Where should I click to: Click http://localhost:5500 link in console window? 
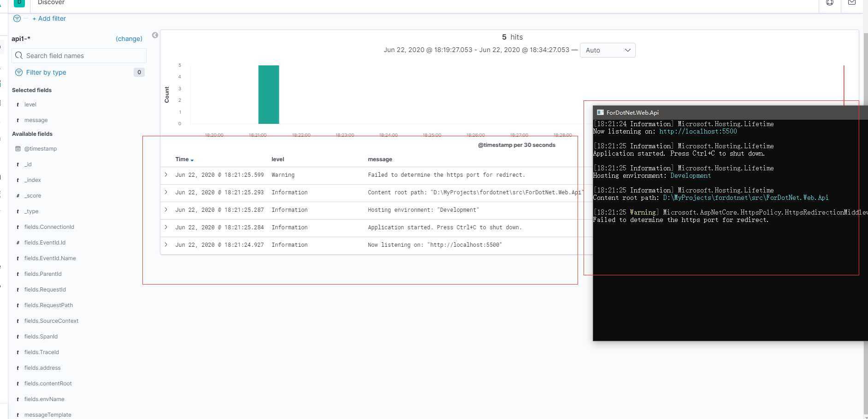(x=698, y=131)
